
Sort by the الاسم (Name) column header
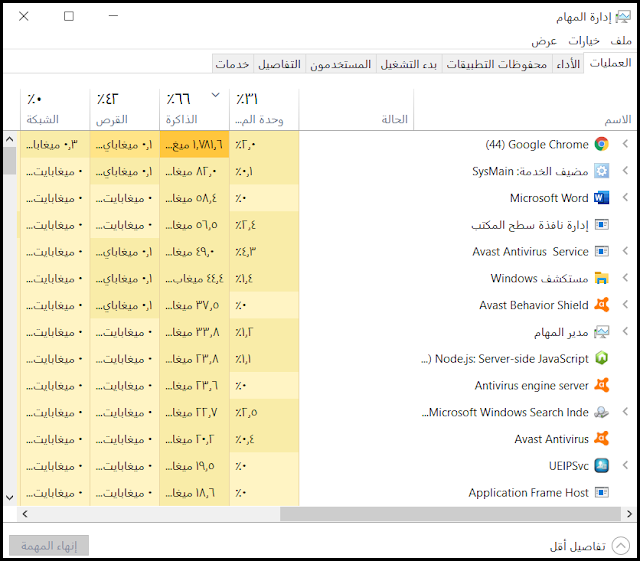click(525, 109)
